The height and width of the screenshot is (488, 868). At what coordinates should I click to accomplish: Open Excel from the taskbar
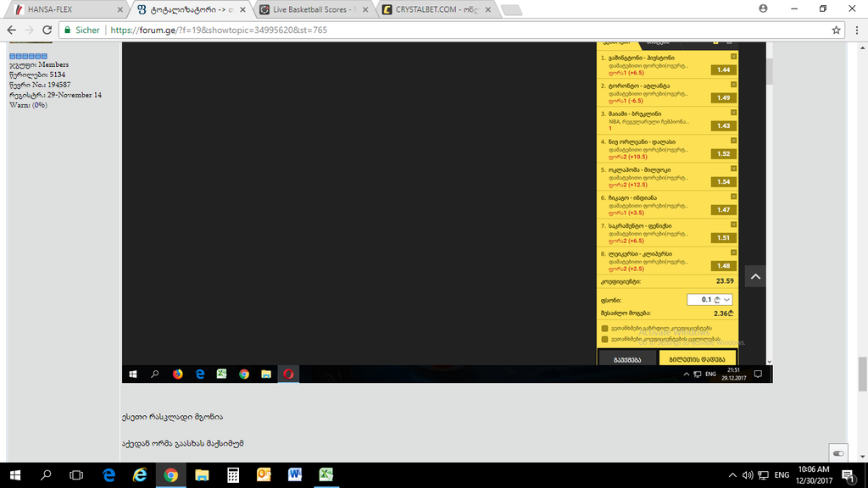click(x=326, y=475)
